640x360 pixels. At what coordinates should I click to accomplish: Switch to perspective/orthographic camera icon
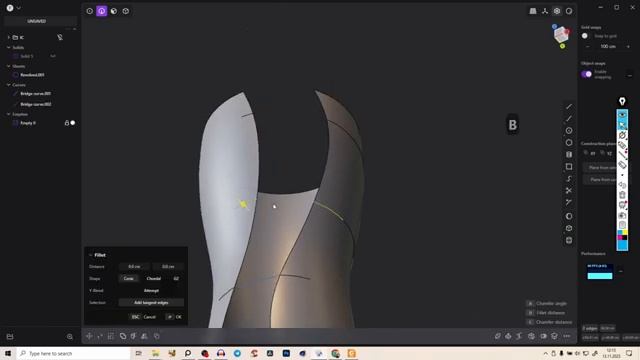click(x=533, y=11)
